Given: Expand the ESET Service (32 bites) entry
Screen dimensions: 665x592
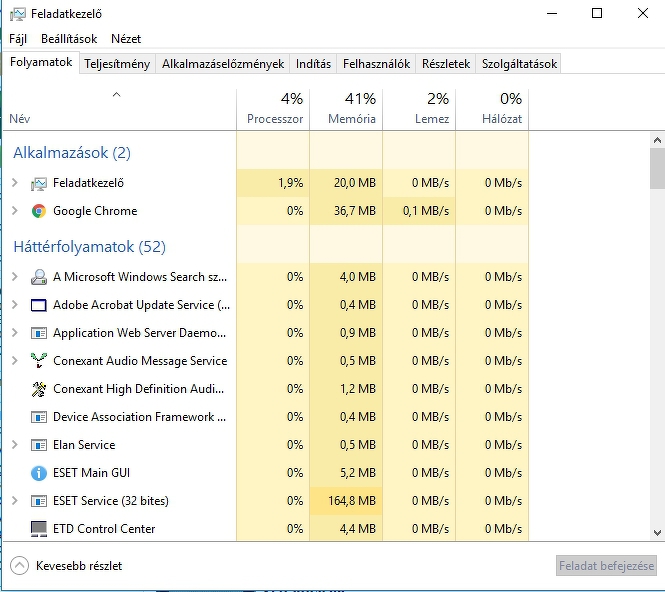Looking at the screenshot, I should coord(14,501).
